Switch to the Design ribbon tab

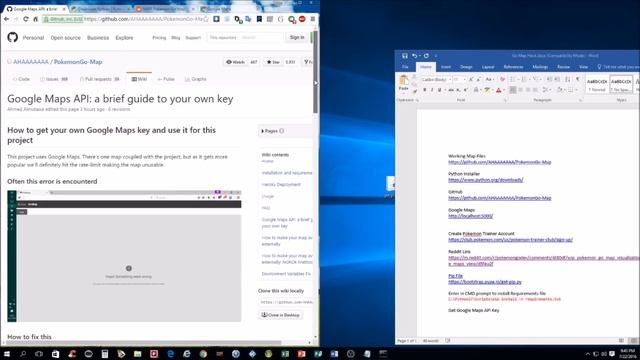pyautogui.click(x=466, y=67)
